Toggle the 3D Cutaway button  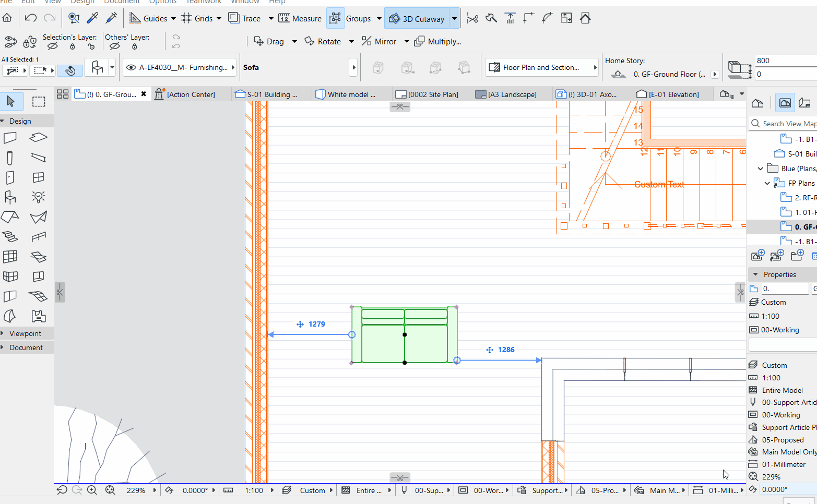(417, 19)
